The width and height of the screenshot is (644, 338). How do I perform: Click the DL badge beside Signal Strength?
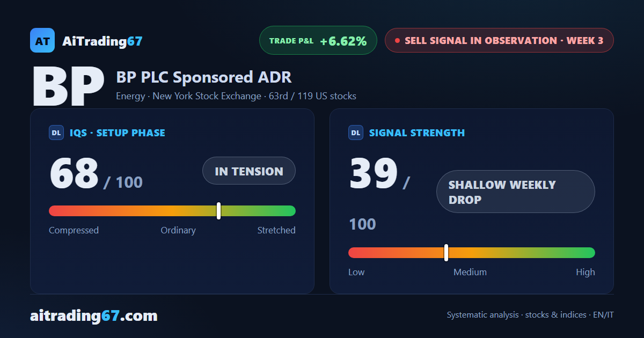click(x=356, y=133)
